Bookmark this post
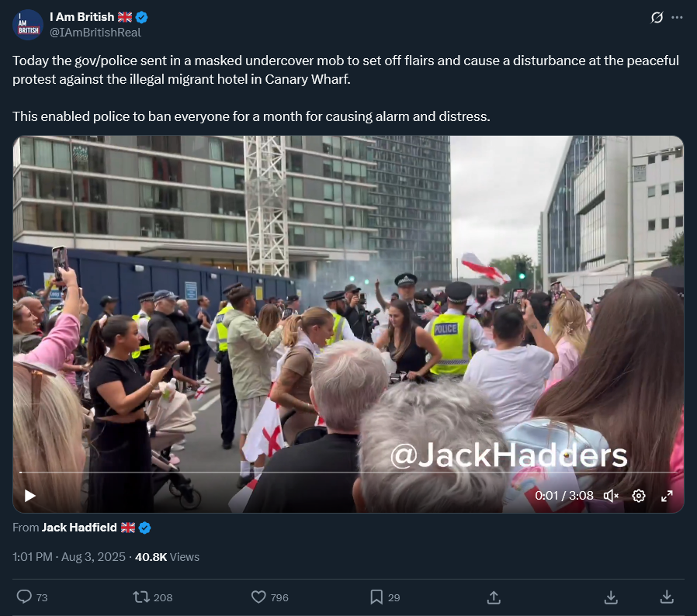 [376, 597]
